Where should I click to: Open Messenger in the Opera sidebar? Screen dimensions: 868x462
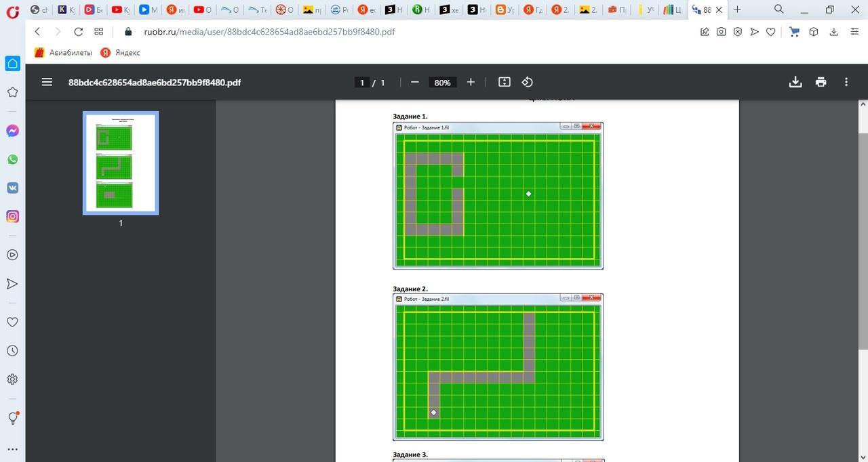point(12,131)
